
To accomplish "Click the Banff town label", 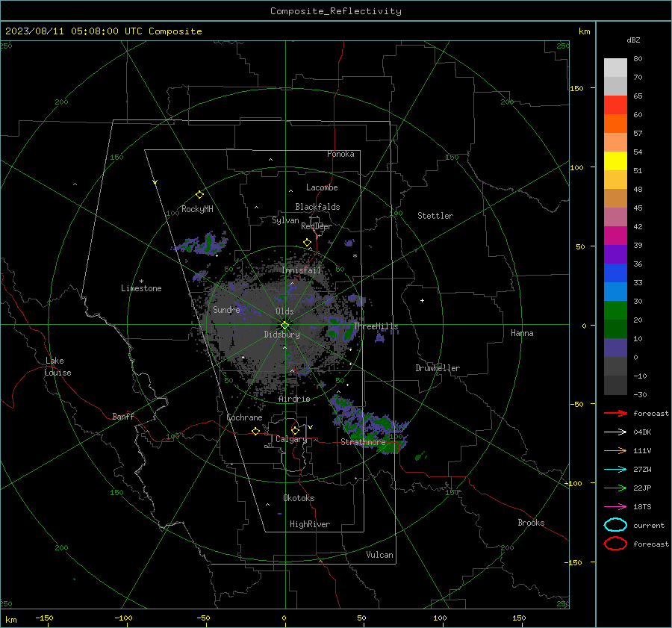I will [123, 416].
